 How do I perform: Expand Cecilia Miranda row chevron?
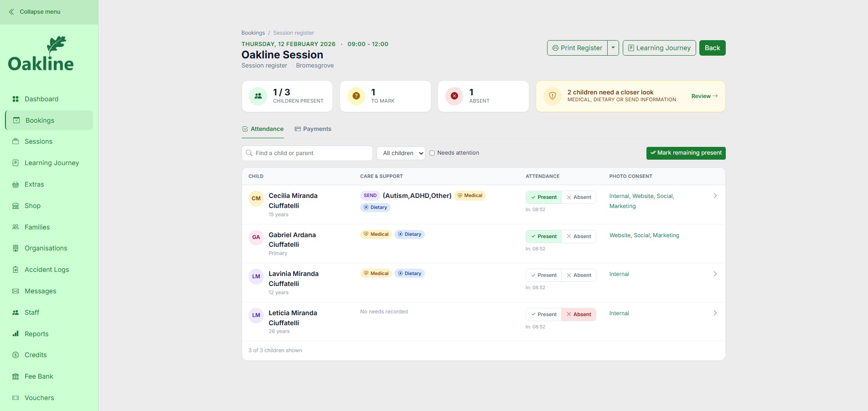715,196
